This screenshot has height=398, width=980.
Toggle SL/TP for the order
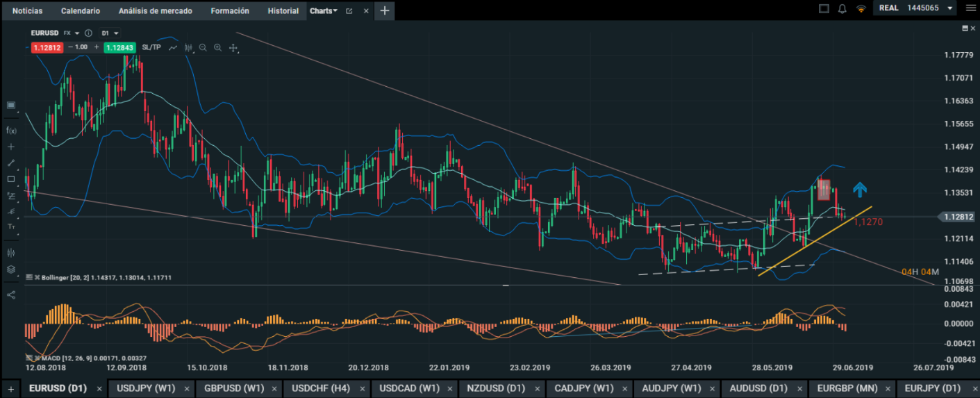click(151, 47)
